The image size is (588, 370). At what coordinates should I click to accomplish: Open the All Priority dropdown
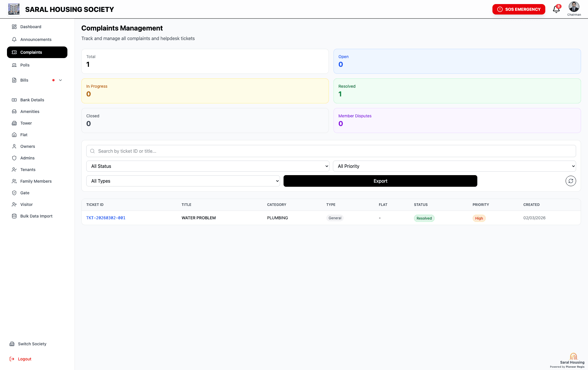click(454, 166)
